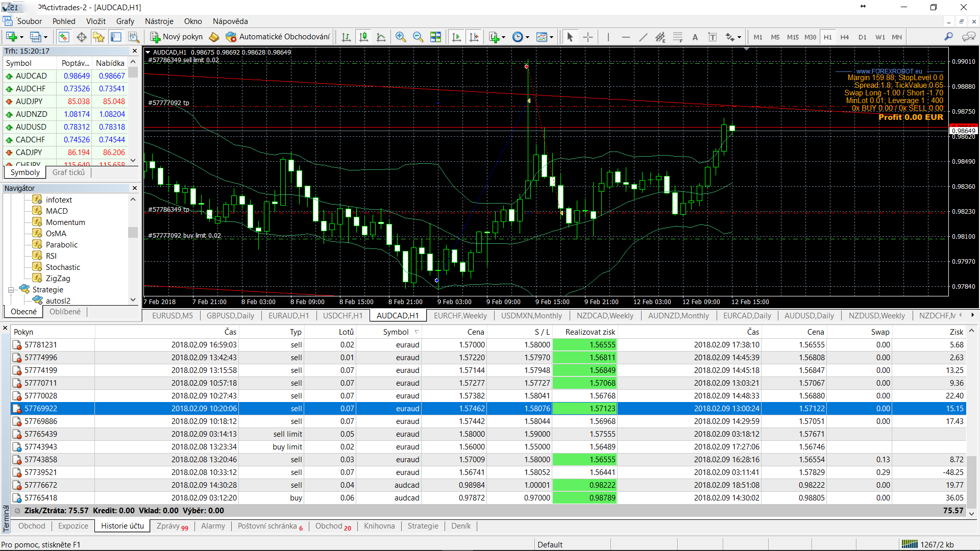Viewport: 980px width, 551px height.
Task: Open indicators list dropdown arrow
Action: (503, 37)
